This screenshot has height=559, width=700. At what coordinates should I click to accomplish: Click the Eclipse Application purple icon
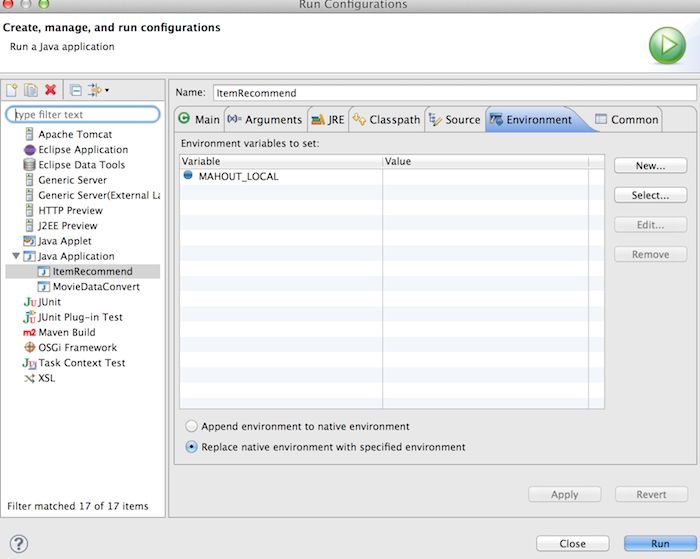(29, 150)
